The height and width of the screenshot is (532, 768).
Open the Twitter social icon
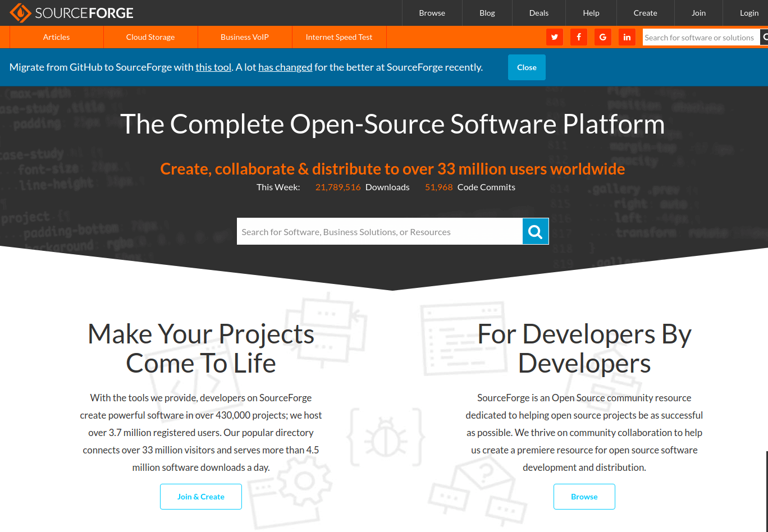[555, 38]
